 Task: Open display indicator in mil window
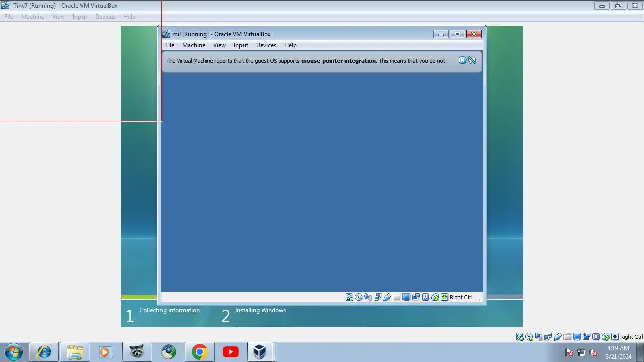[x=407, y=297]
